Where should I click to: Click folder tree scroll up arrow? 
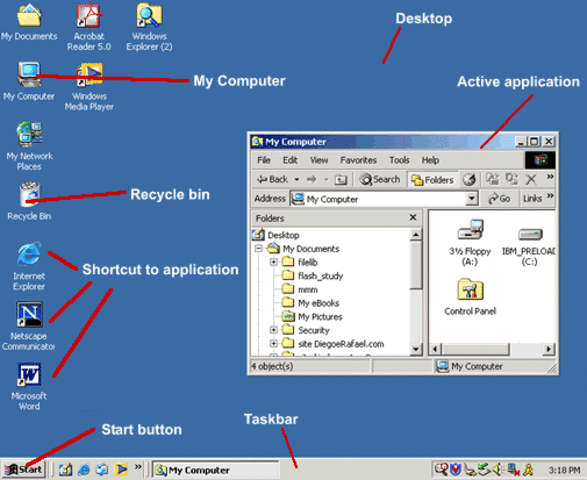pos(416,235)
